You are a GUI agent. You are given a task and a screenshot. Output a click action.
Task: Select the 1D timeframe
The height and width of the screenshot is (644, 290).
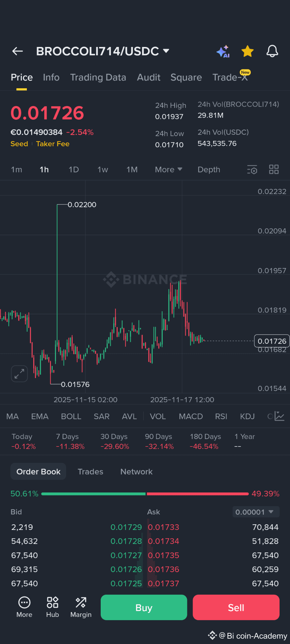[x=74, y=170]
